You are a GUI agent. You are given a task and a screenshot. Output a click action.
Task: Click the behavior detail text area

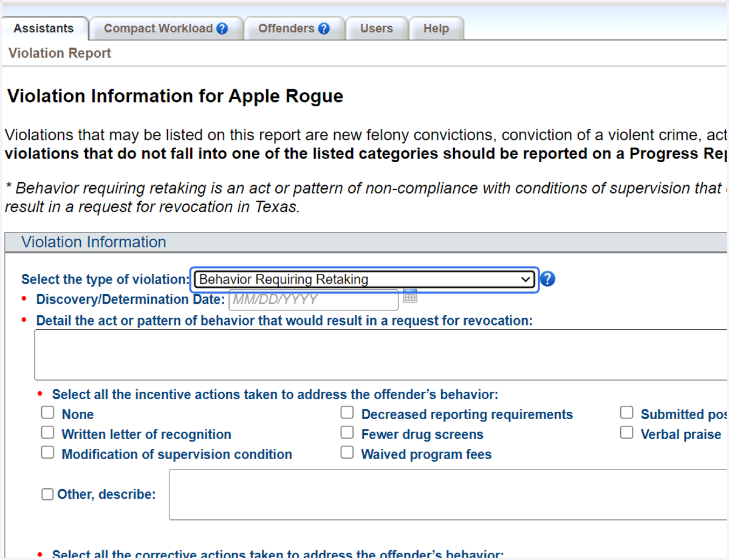pyautogui.click(x=381, y=355)
